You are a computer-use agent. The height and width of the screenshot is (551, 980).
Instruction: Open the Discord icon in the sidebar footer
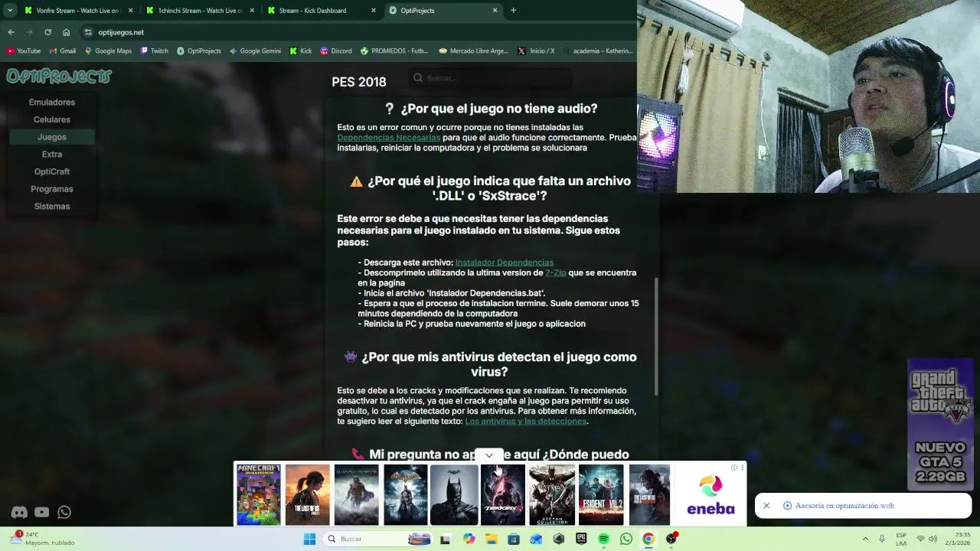pos(19,512)
